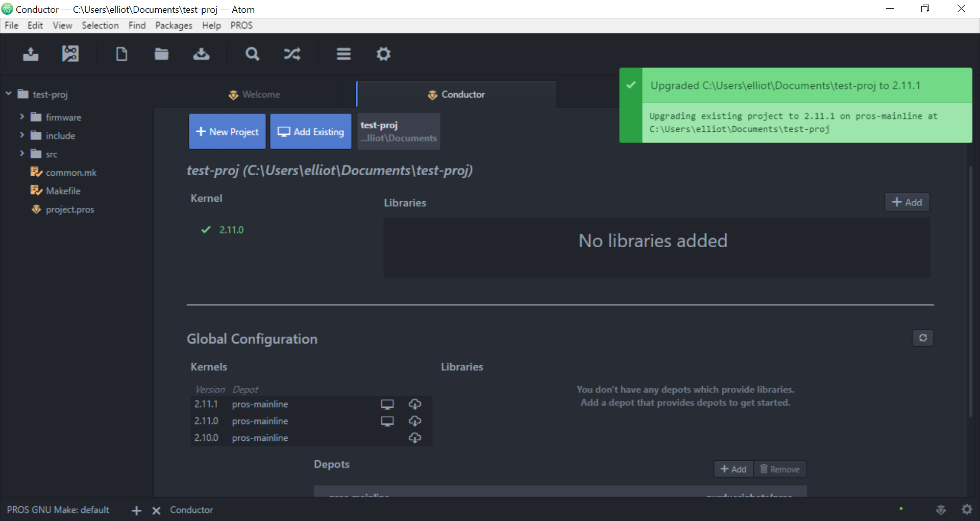Open the File menu
Image resolution: width=980 pixels, height=521 pixels.
(11, 26)
